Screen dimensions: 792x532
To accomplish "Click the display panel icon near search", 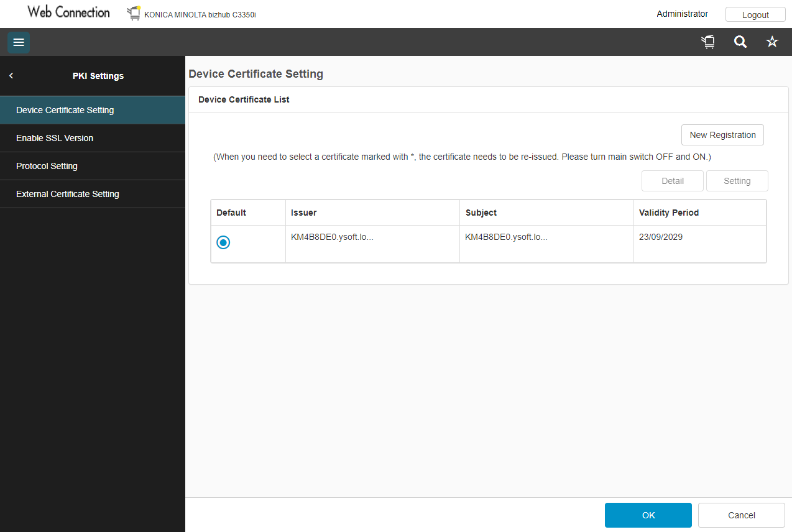I will 707,42.
